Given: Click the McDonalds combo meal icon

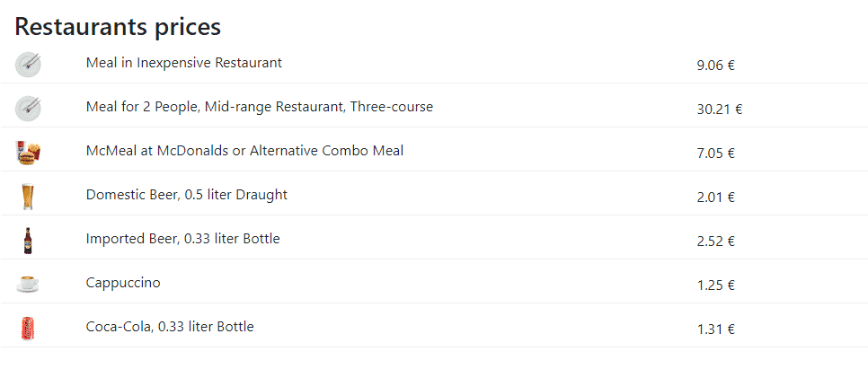Looking at the screenshot, I should point(28,153).
